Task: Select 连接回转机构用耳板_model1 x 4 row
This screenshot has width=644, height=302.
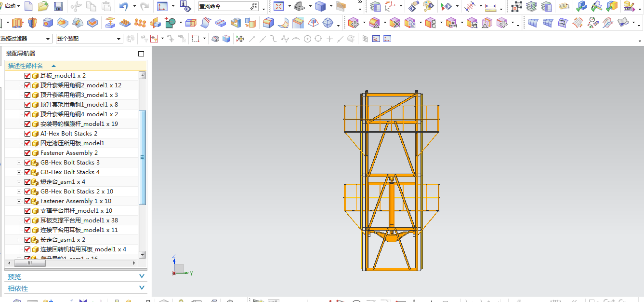Action: [72, 249]
